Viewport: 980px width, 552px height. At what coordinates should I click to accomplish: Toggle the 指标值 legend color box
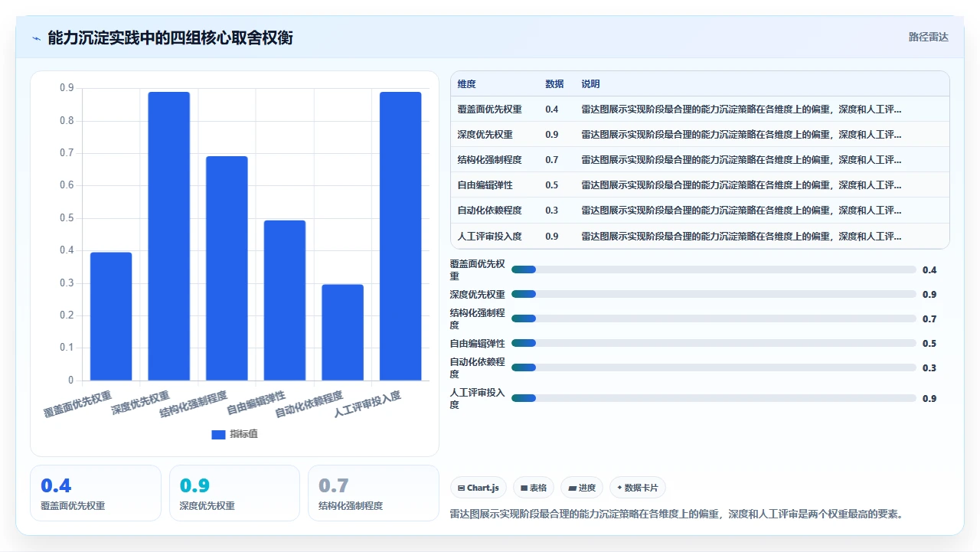[218, 434]
